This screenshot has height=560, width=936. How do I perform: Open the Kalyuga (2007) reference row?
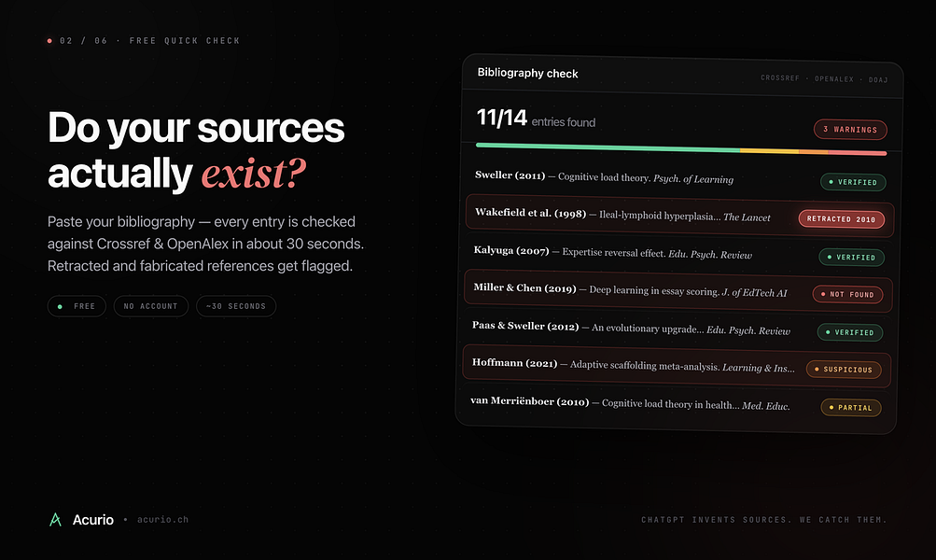coord(678,253)
